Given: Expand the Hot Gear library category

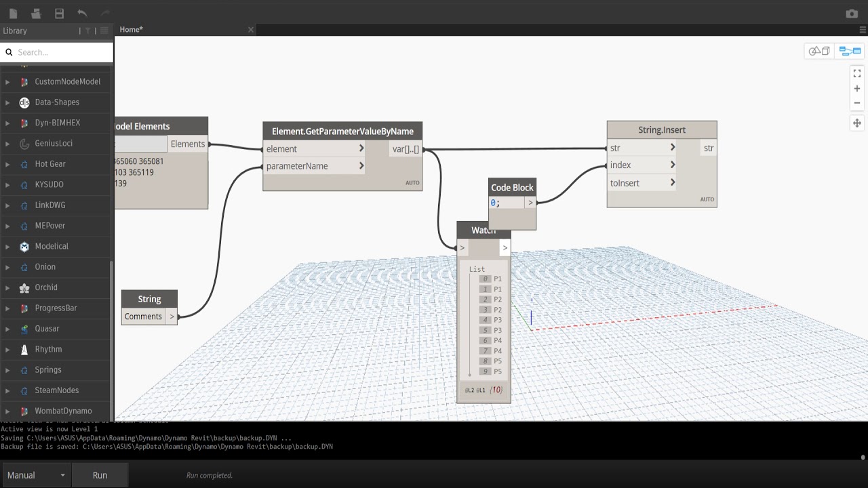Looking at the screenshot, I should (x=7, y=164).
